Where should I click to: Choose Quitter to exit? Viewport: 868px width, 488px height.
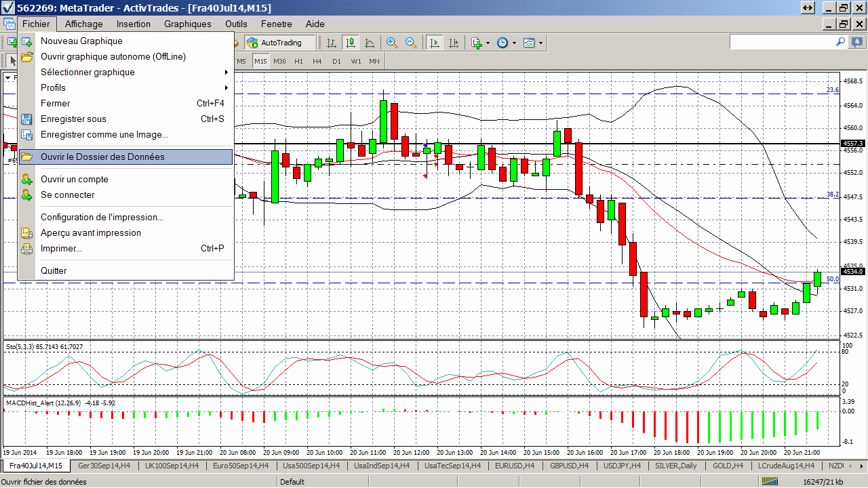point(125,271)
